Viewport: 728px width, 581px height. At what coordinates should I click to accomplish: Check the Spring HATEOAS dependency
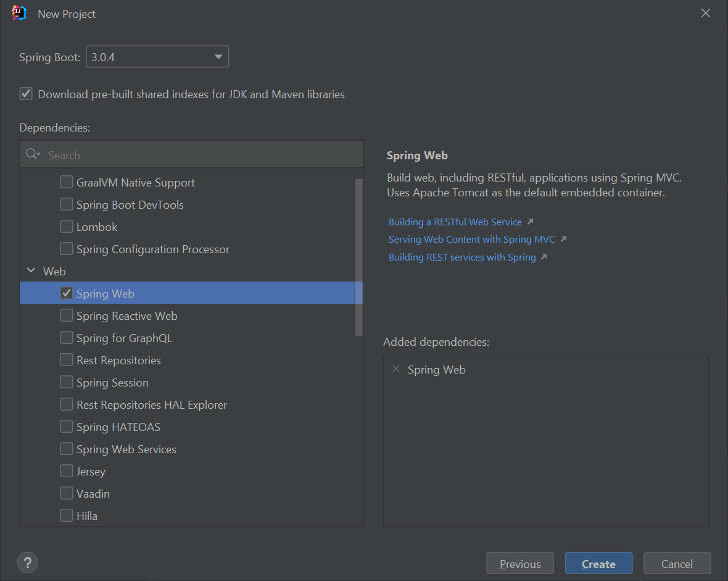pos(67,426)
